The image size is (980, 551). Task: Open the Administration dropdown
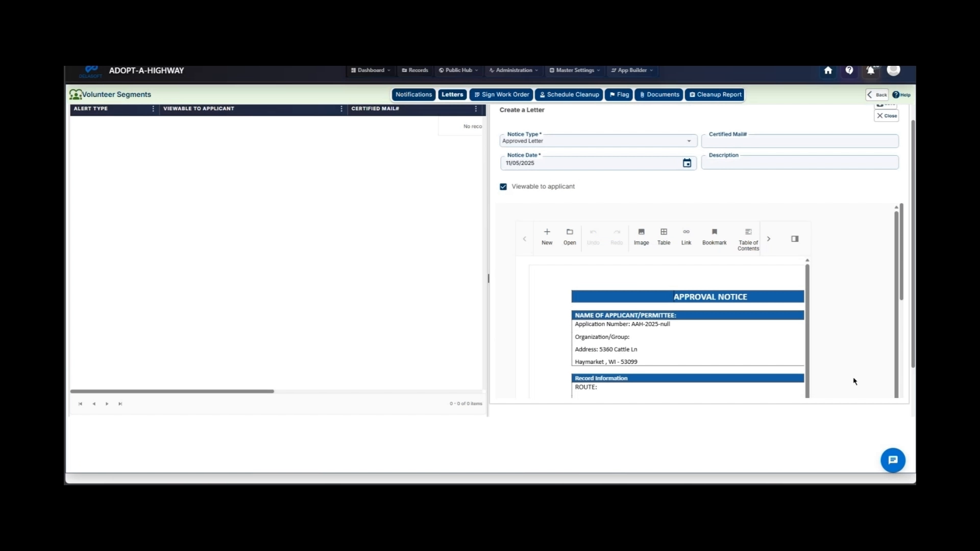click(512, 70)
